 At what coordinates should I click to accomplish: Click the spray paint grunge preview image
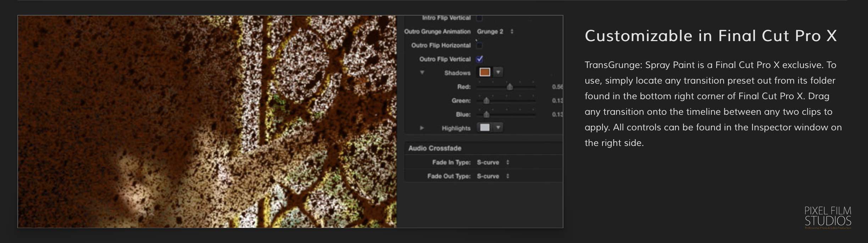207,121
